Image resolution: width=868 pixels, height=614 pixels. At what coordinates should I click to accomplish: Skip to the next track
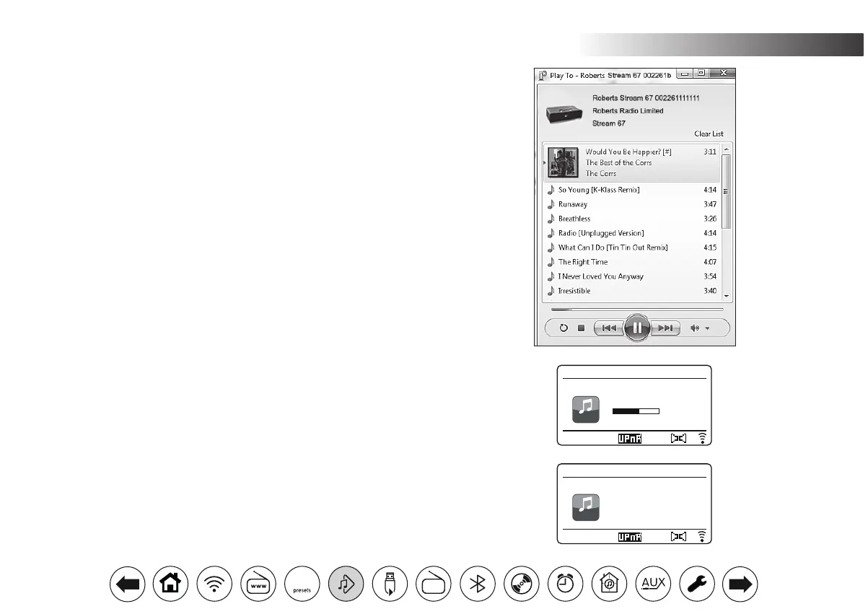(667, 328)
